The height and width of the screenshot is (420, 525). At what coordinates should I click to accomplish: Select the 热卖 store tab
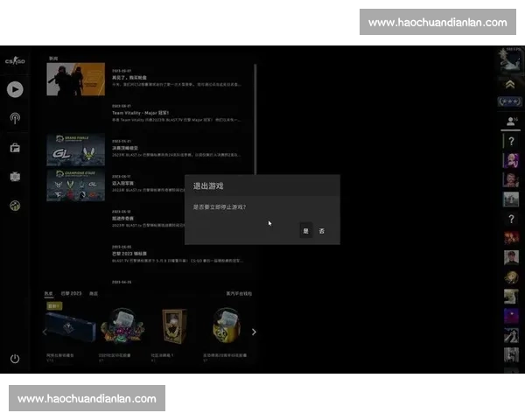(x=48, y=293)
